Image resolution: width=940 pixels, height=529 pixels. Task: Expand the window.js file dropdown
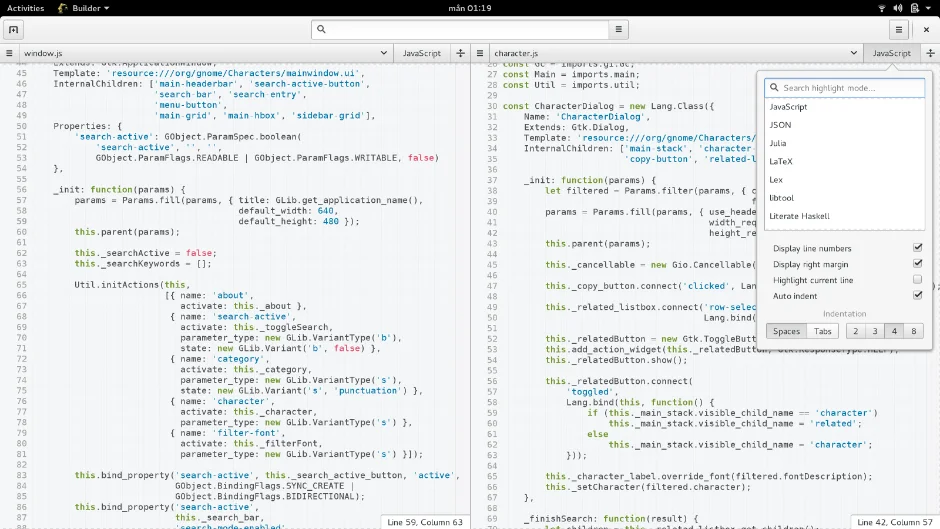tap(383, 53)
